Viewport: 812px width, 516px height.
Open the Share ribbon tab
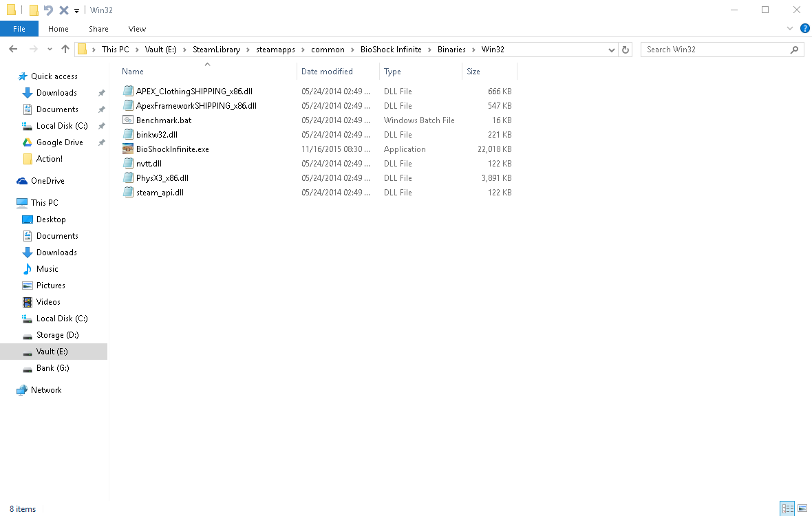98,29
